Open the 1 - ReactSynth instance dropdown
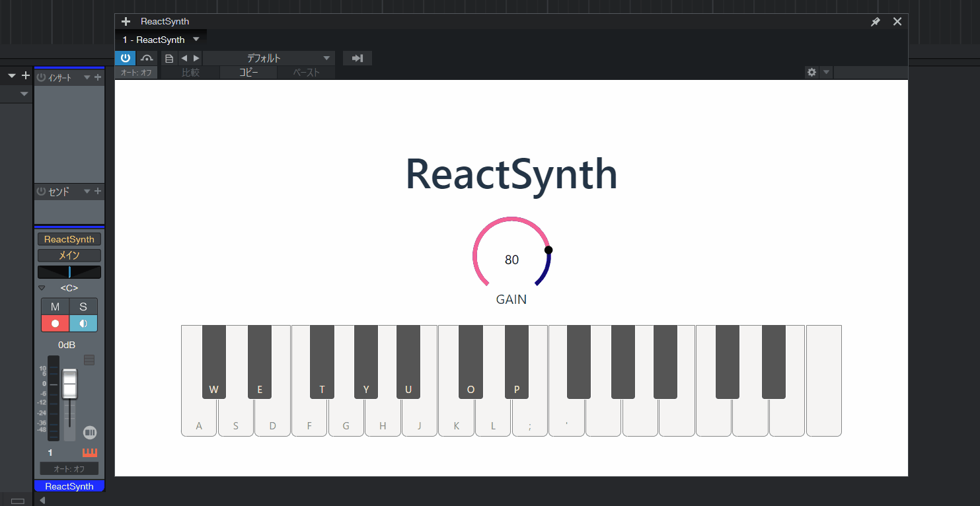980x506 pixels. pyautogui.click(x=196, y=40)
